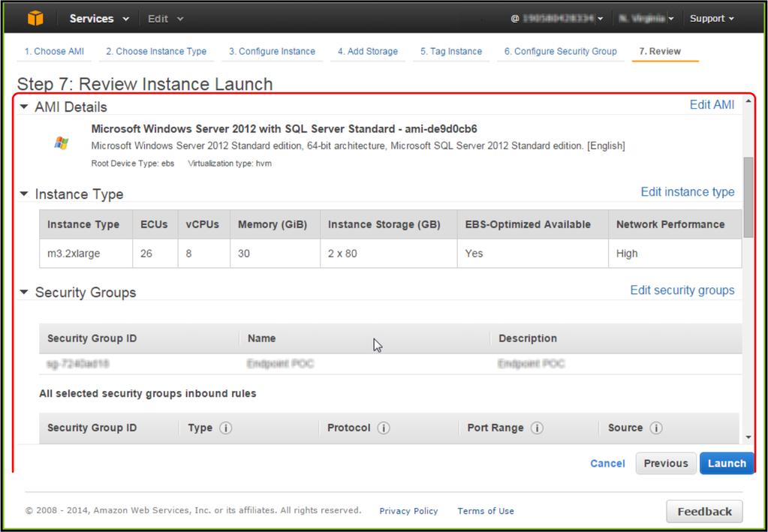
Task: Click the EBS-Optimized Available column header
Action: tap(533, 224)
